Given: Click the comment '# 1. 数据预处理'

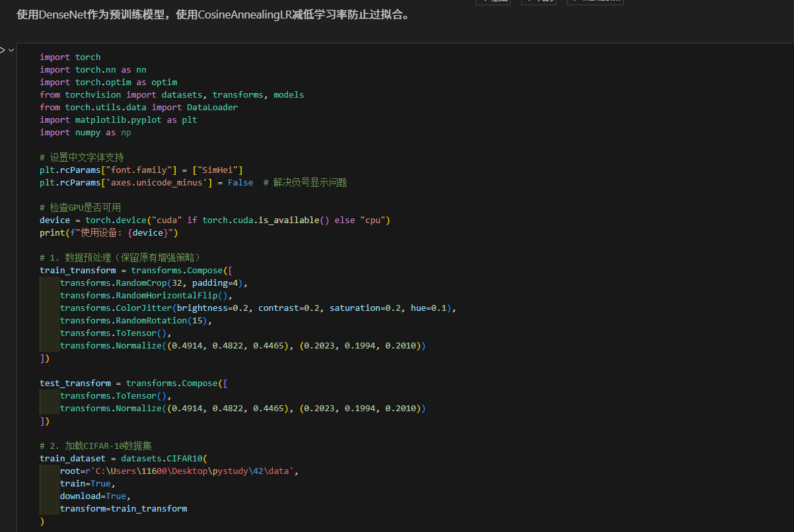Looking at the screenshot, I should point(120,257).
